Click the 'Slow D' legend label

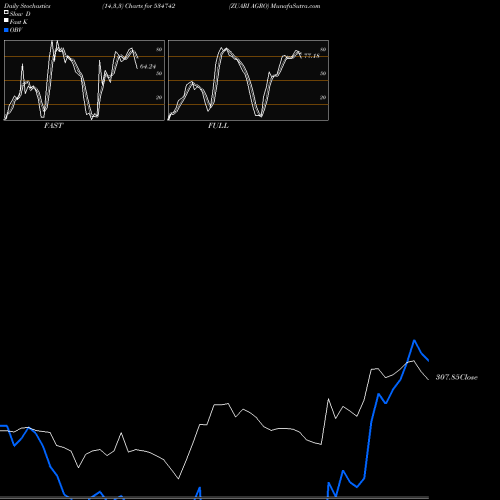point(20,14)
